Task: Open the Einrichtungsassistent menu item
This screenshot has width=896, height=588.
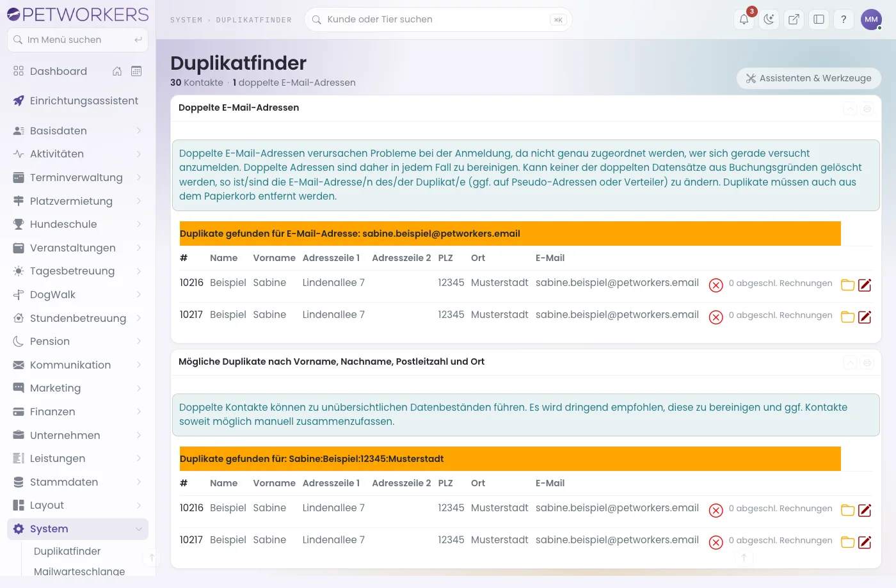Action: (x=77, y=100)
